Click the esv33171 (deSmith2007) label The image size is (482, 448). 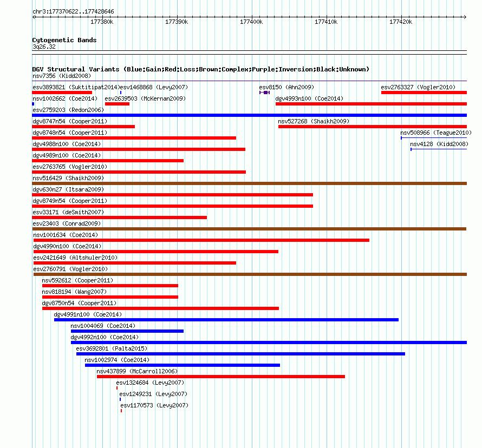68,212
